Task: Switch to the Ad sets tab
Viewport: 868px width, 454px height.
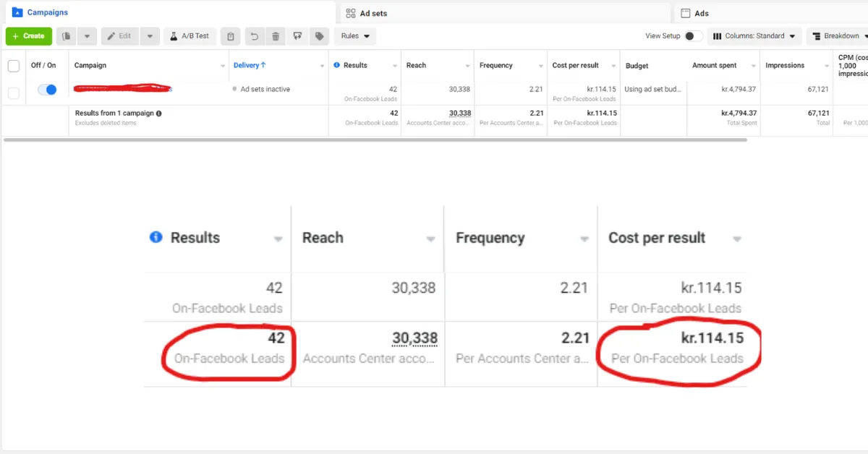Action: pos(505,13)
